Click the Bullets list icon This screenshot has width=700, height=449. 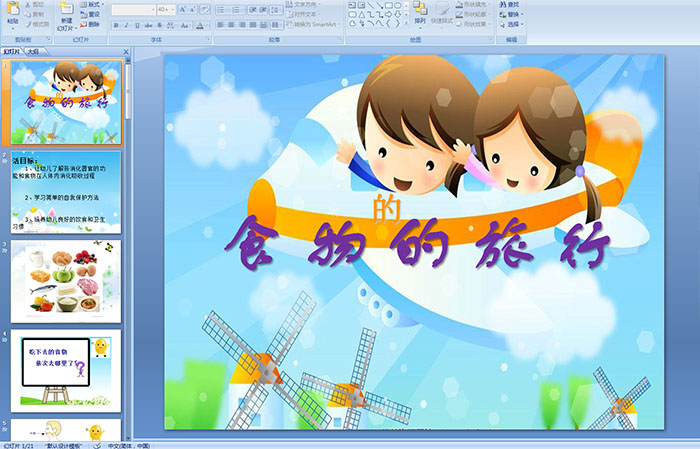coord(222,9)
